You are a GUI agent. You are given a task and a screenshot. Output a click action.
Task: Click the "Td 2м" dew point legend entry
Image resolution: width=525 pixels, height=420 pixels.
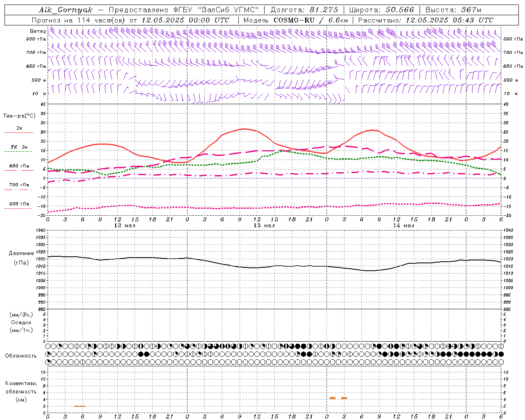click(x=19, y=147)
